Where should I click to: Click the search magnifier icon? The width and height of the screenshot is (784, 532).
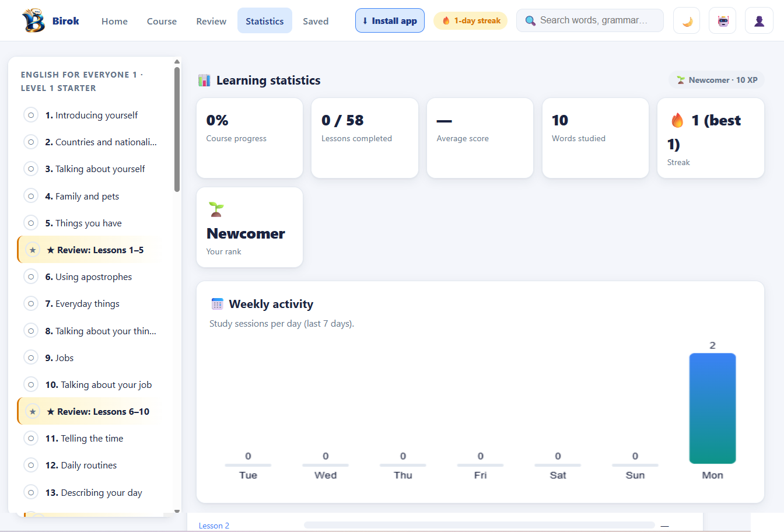[530, 21]
